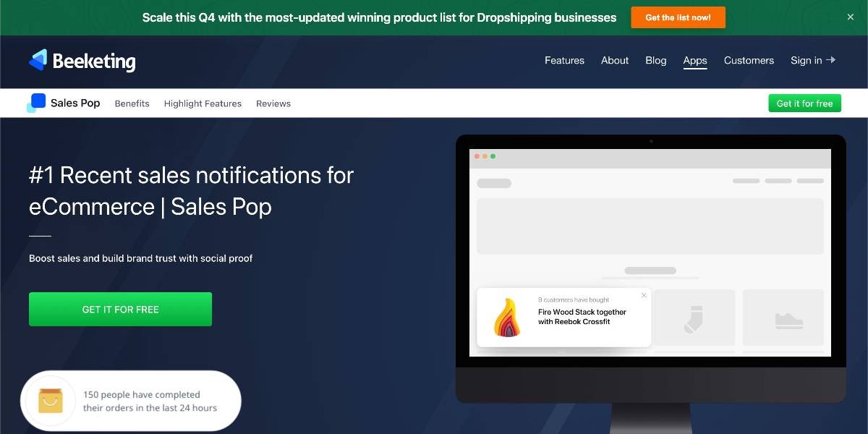The height and width of the screenshot is (434, 868).
Task: Open the Customers page
Action: click(x=749, y=61)
